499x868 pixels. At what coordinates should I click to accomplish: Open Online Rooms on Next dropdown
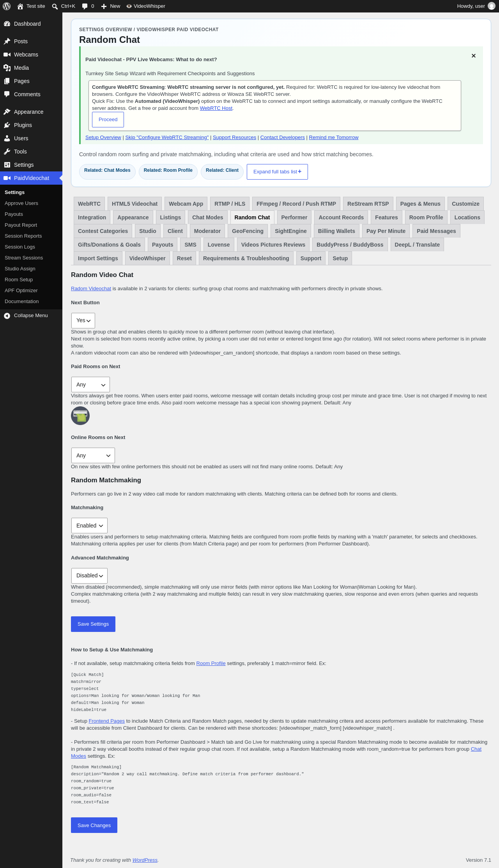coord(93,455)
